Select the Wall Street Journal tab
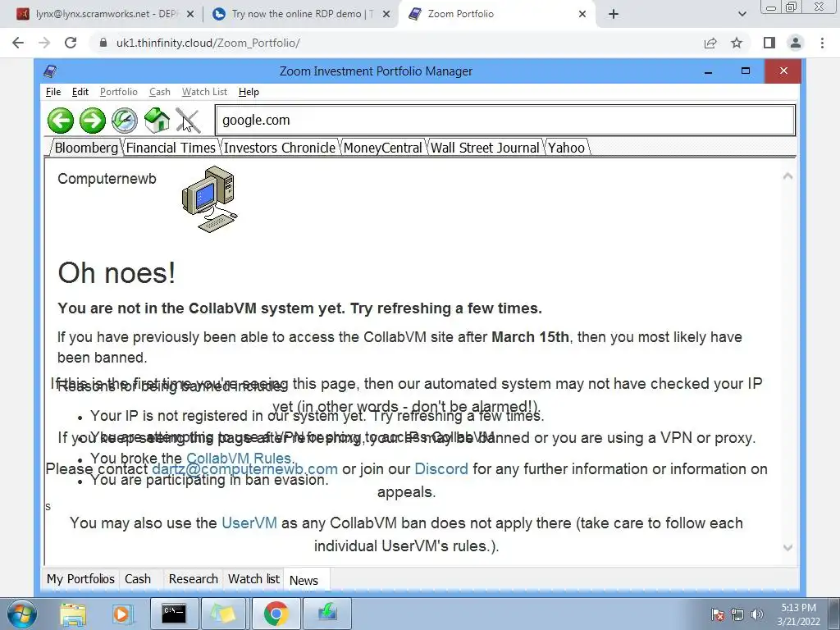Screen dimensions: 840x630 coord(485,148)
